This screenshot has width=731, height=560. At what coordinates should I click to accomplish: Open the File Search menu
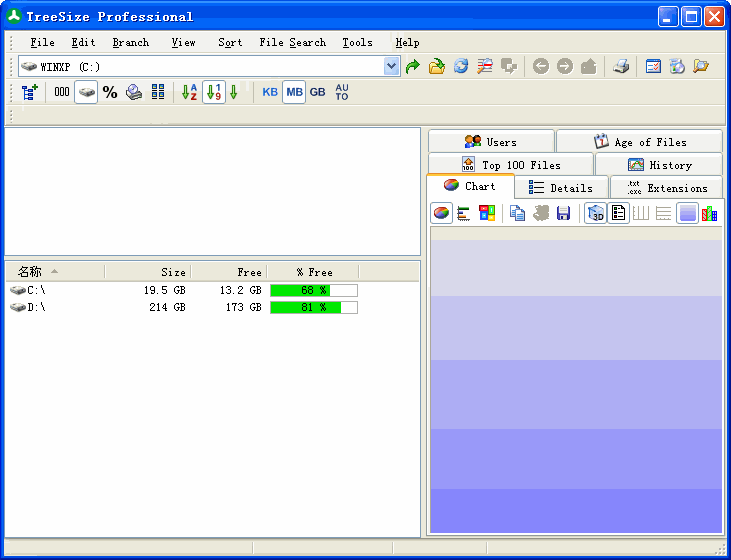click(x=292, y=43)
